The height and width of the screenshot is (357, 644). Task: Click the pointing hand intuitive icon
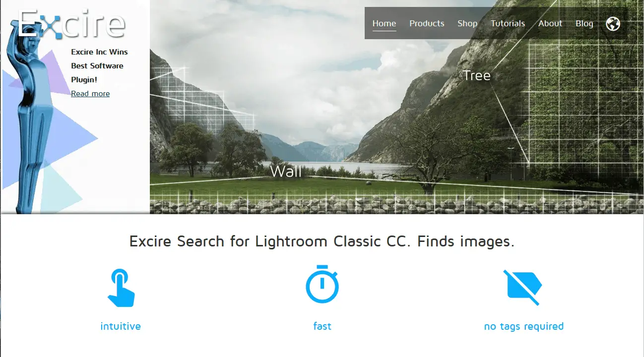click(121, 288)
